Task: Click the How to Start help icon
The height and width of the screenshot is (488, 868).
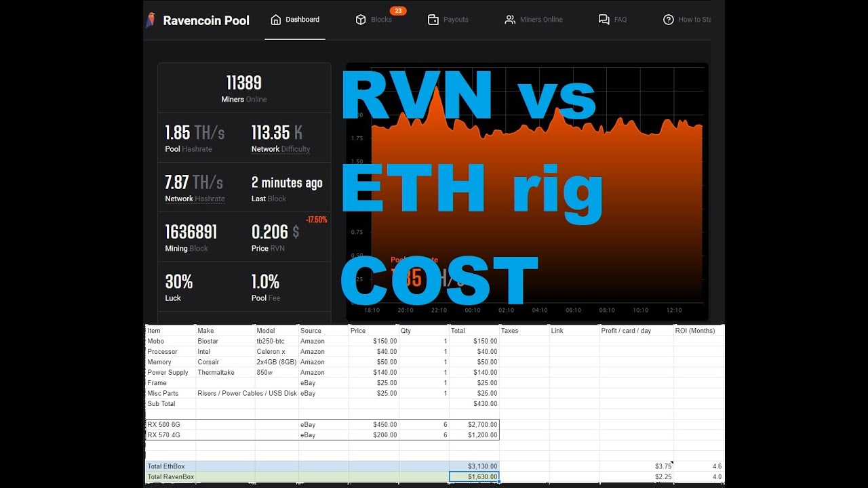Action: click(669, 20)
